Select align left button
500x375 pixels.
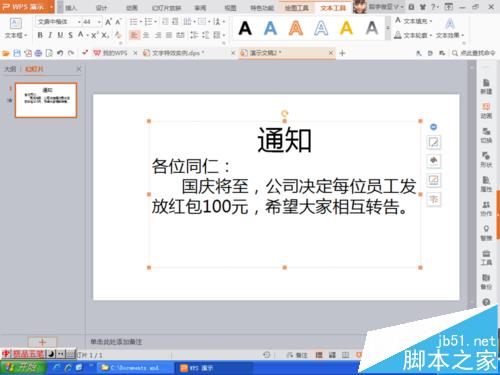(x=134, y=35)
